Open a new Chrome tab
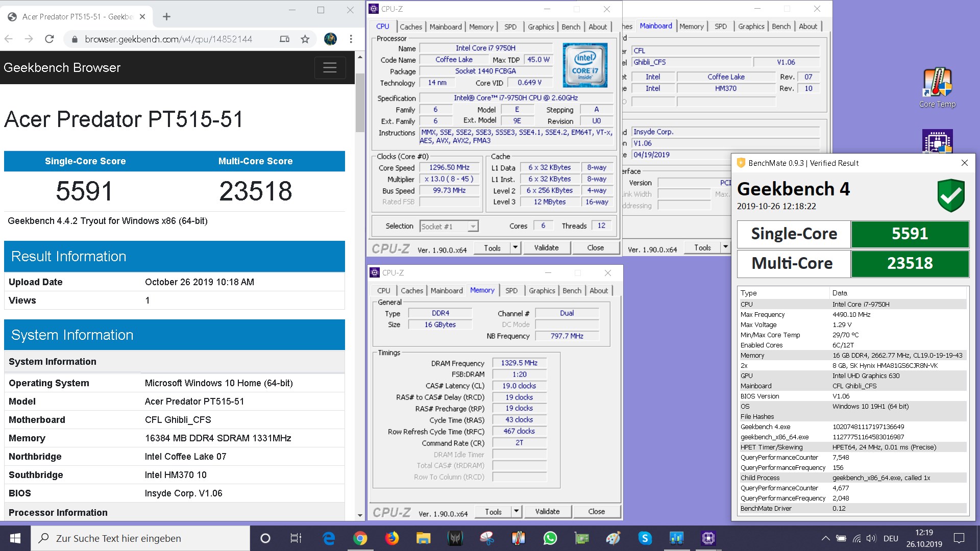980x551 pixels. [166, 17]
